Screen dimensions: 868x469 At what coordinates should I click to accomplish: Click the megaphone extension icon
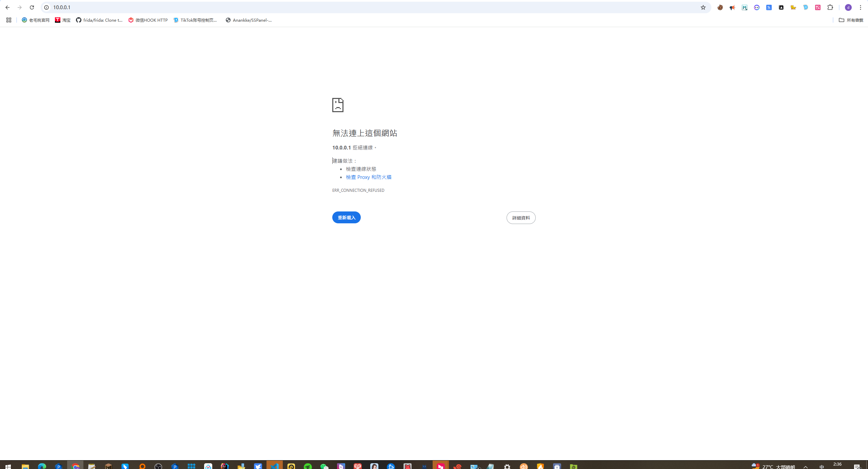point(732,7)
